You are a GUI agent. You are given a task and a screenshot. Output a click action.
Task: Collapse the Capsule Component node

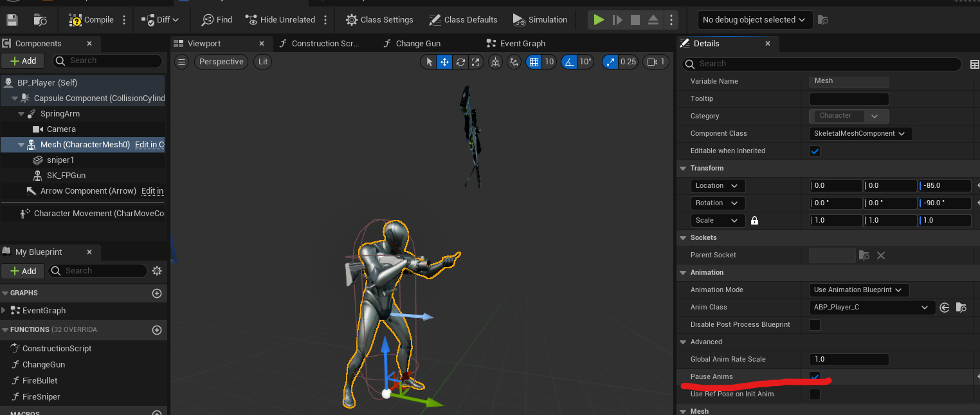[x=15, y=98]
